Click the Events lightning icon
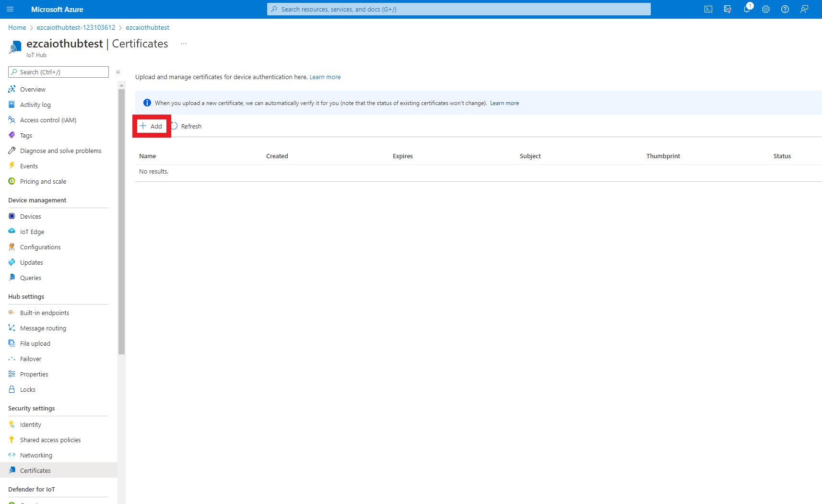The height and width of the screenshot is (504, 822). pyautogui.click(x=12, y=166)
